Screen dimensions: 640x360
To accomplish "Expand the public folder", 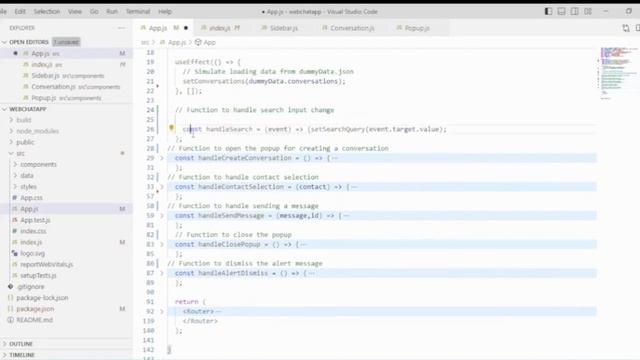I will click(25, 142).
